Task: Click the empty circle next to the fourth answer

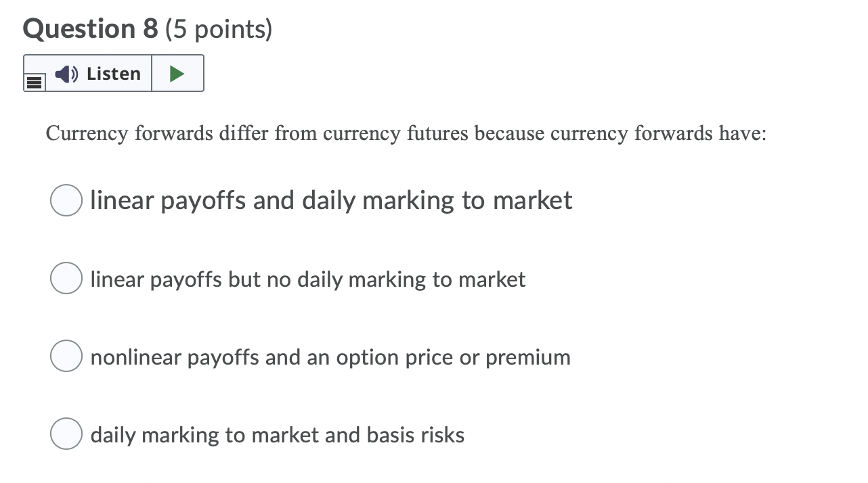Action: (x=66, y=434)
